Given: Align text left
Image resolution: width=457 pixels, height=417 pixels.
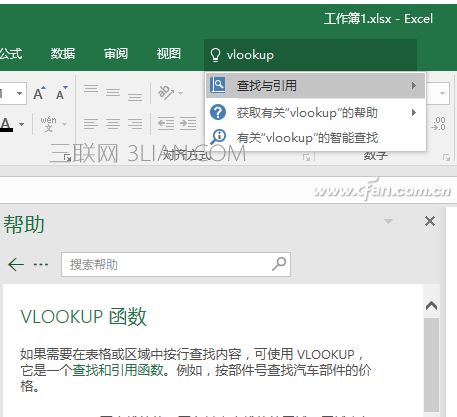Looking at the screenshot, I should pyautogui.click(x=91, y=124).
